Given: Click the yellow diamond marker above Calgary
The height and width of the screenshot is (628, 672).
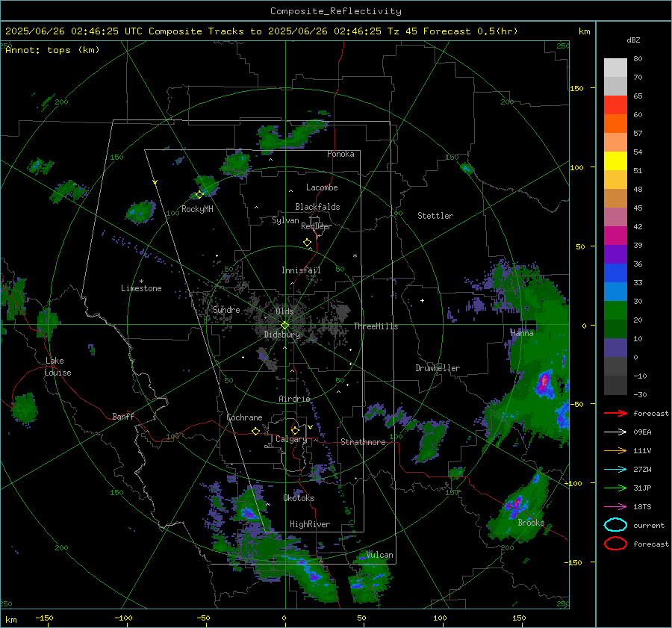Looking at the screenshot, I should tap(295, 430).
